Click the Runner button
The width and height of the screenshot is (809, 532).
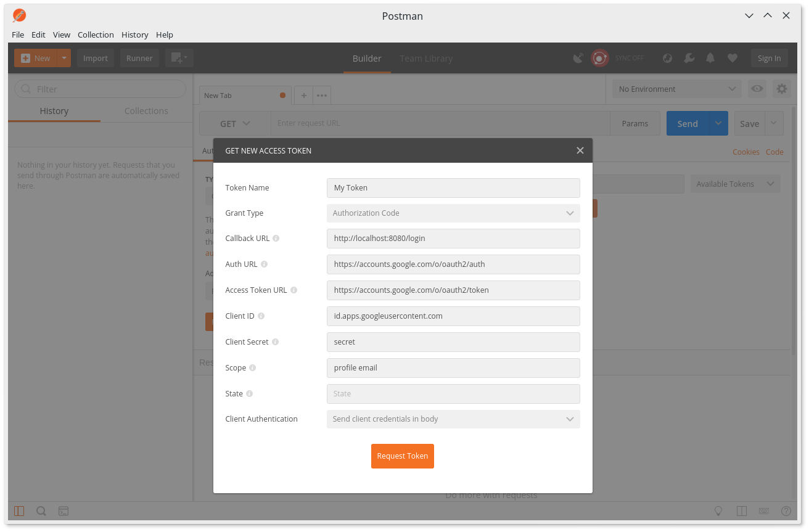(139, 58)
